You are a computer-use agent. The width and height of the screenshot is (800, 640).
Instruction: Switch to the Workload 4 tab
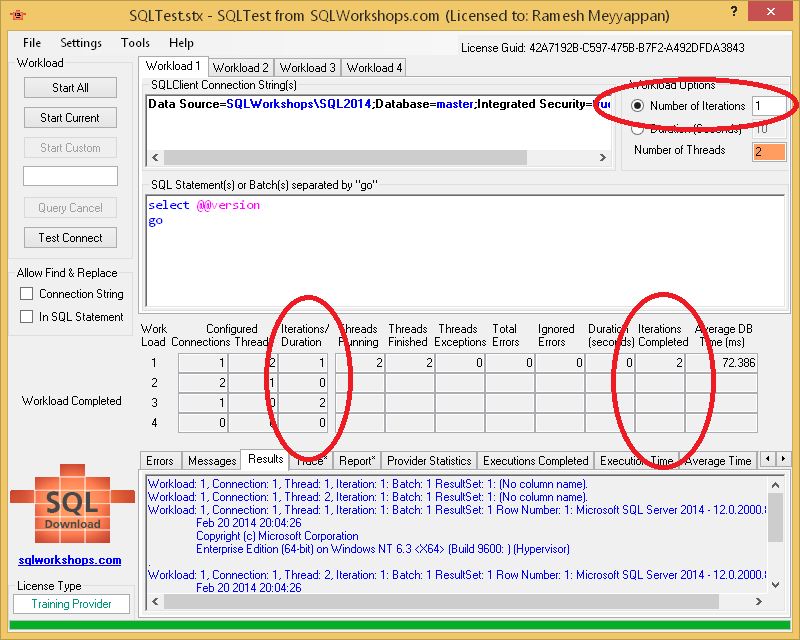click(374, 68)
